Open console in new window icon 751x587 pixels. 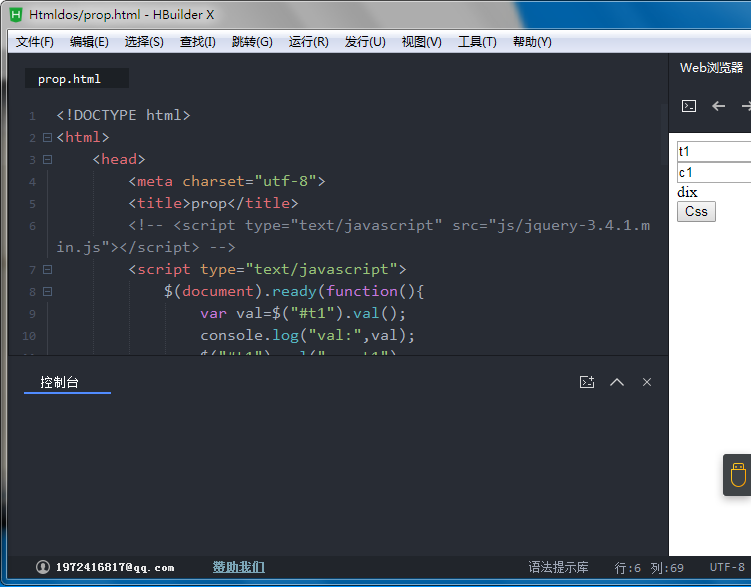pyautogui.click(x=587, y=382)
